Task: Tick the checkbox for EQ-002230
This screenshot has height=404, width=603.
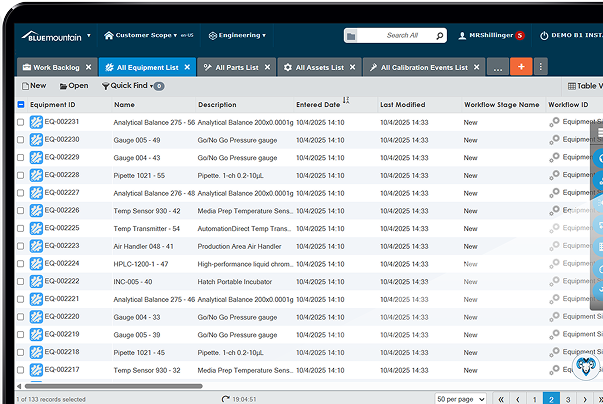Action: click(20, 140)
